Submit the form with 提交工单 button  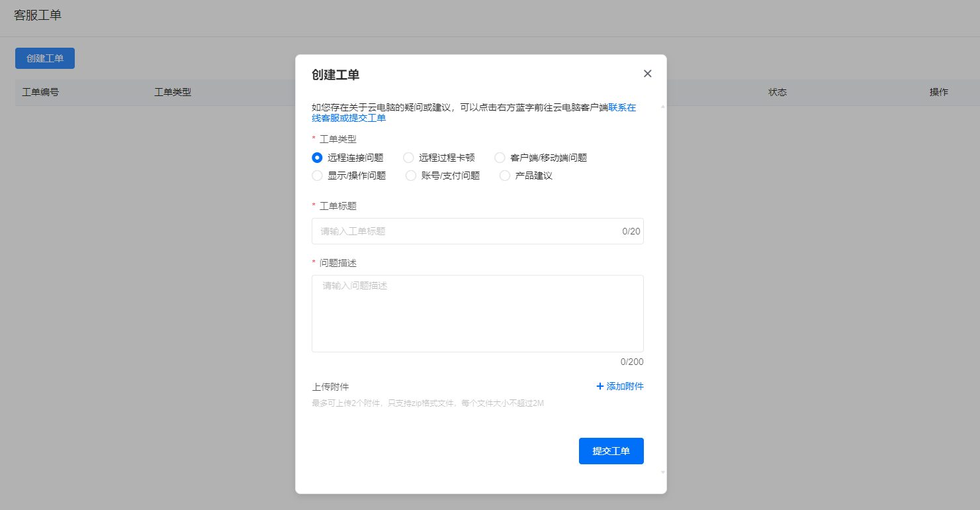pyautogui.click(x=611, y=451)
